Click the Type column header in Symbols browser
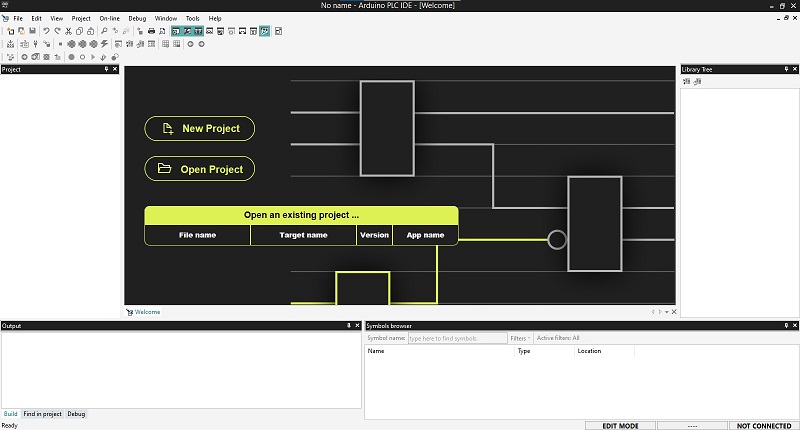This screenshot has width=800, height=430. coord(544,351)
